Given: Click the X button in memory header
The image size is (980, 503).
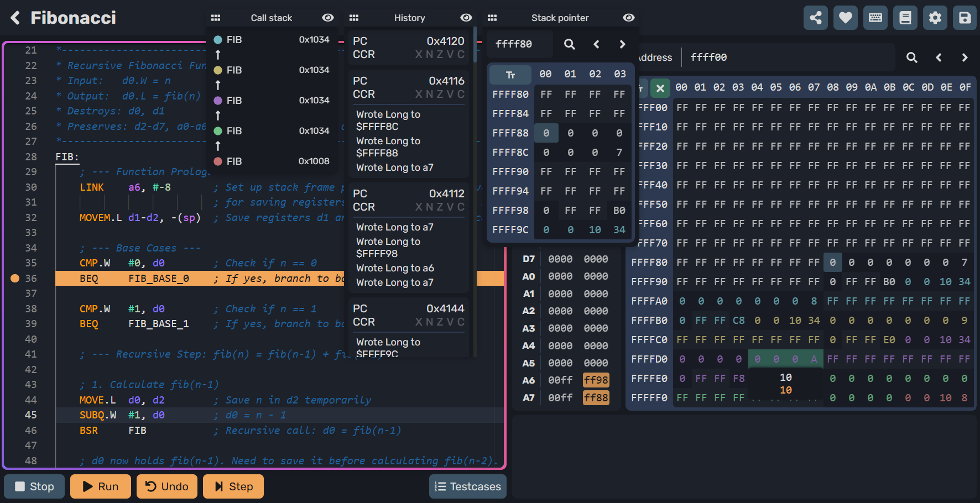Looking at the screenshot, I should tap(660, 88).
